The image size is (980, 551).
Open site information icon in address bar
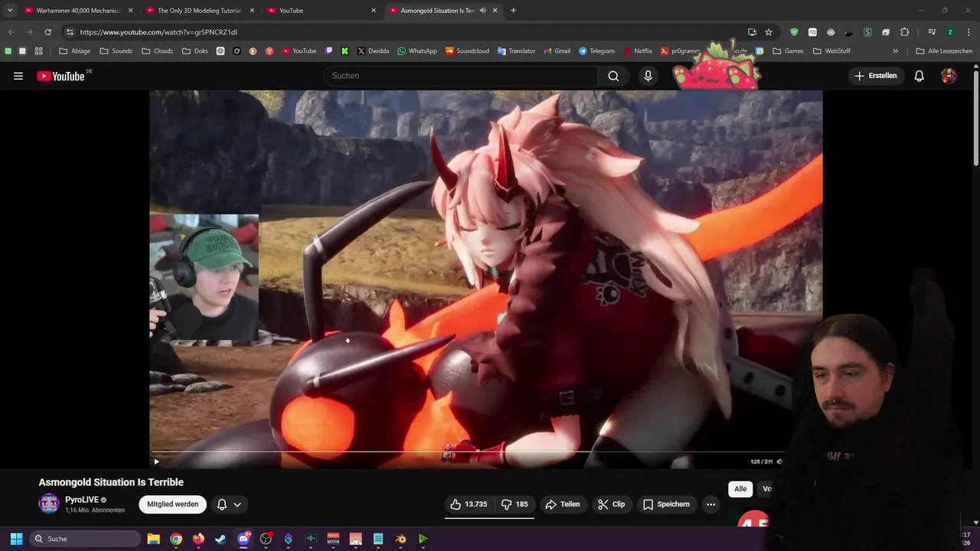click(70, 32)
